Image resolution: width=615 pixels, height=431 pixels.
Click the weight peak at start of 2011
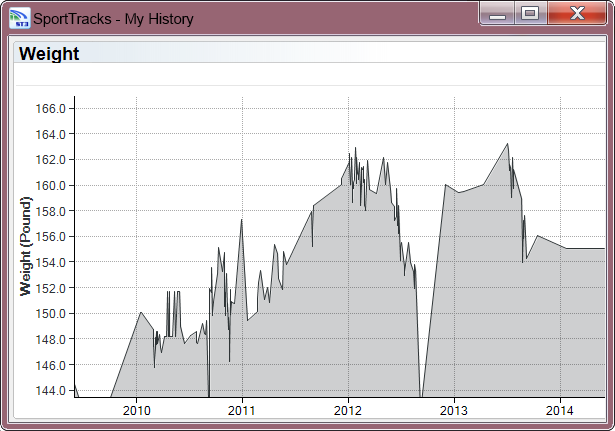coord(242,220)
